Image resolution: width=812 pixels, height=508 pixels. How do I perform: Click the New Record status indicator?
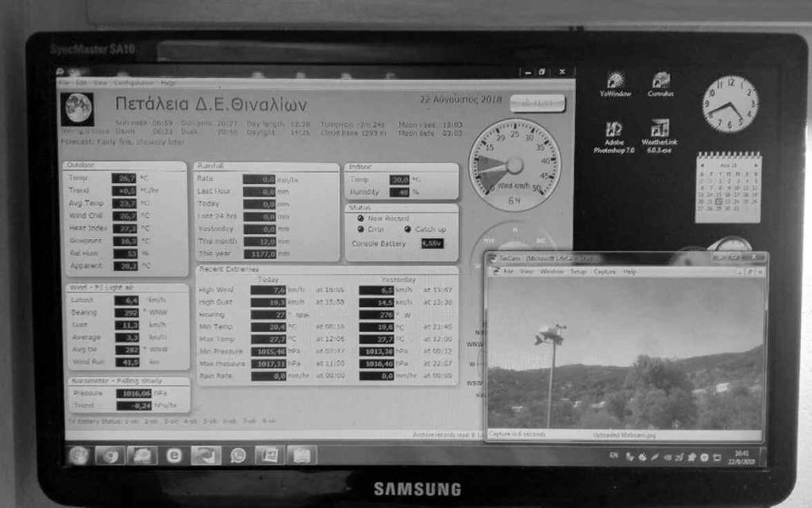point(360,218)
